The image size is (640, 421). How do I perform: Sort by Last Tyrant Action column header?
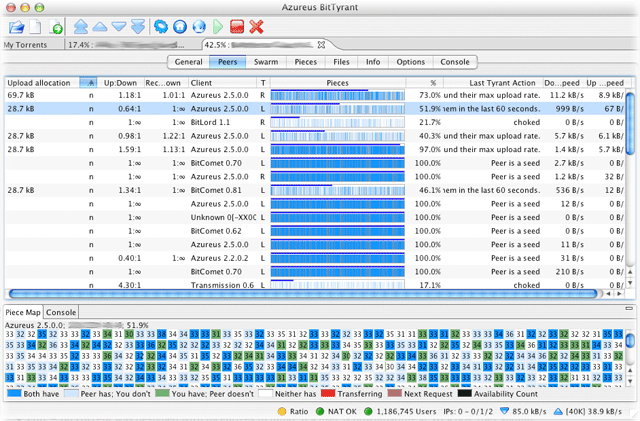click(493, 83)
